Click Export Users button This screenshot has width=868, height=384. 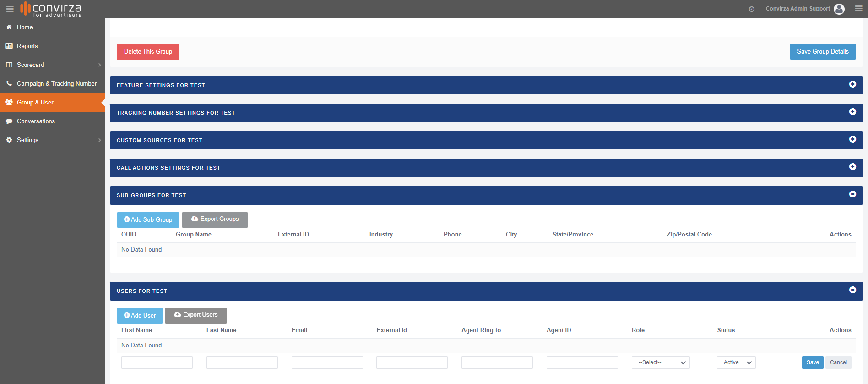(196, 316)
